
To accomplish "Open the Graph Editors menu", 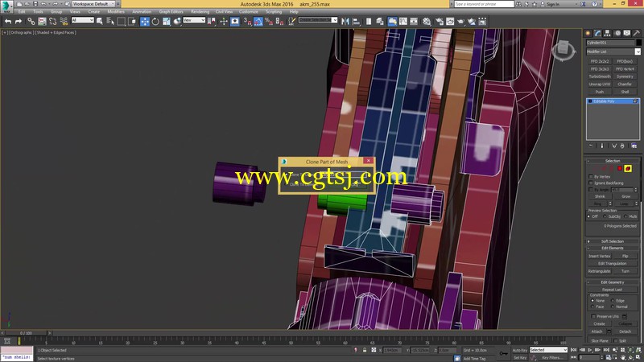I will (x=171, y=12).
